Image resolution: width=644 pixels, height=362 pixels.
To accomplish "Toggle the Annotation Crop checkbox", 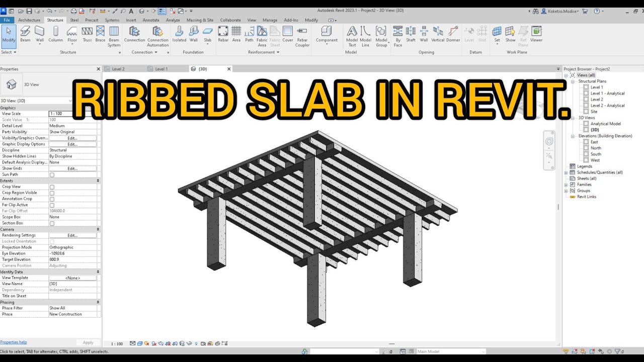I will [52, 199].
